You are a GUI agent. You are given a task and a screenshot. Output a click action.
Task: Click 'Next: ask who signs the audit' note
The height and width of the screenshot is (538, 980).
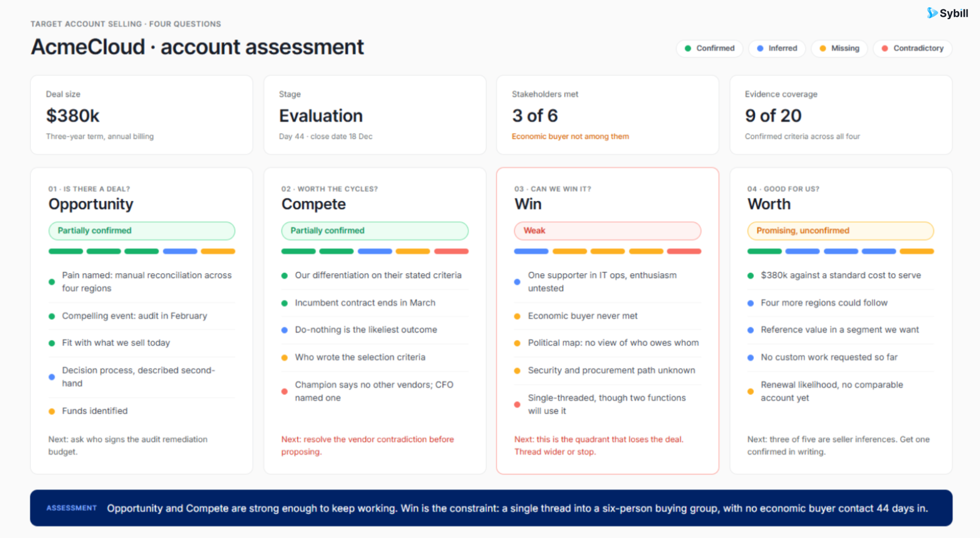click(128, 445)
